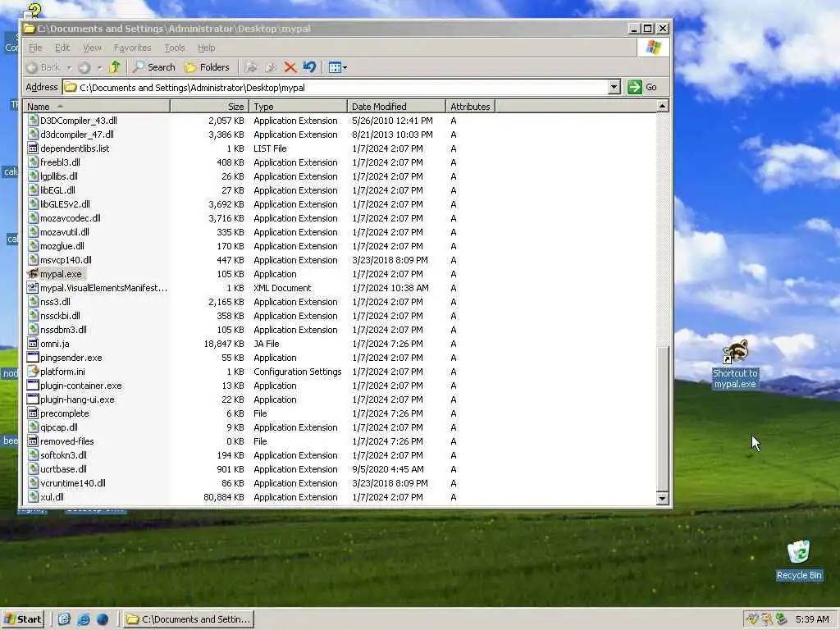Select the file named ucrtbase.dll
This screenshot has height=630, width=840.
coord(63,468)
